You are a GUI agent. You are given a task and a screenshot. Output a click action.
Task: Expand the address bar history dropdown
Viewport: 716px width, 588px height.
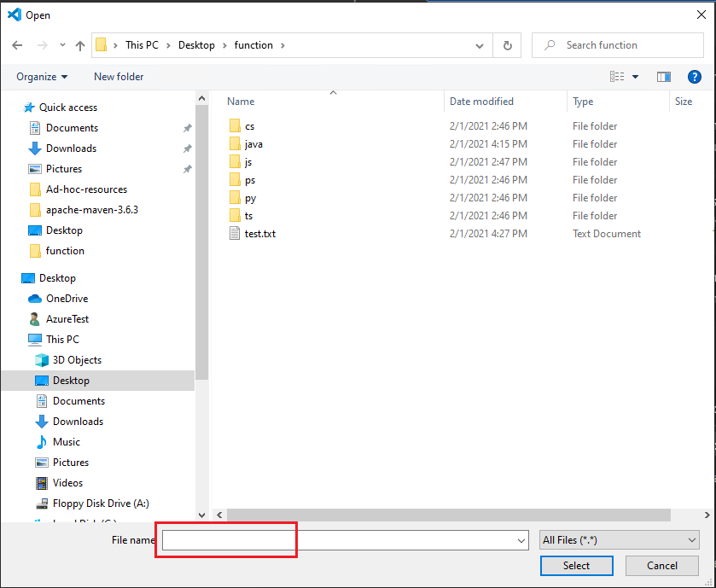[479, 44]
